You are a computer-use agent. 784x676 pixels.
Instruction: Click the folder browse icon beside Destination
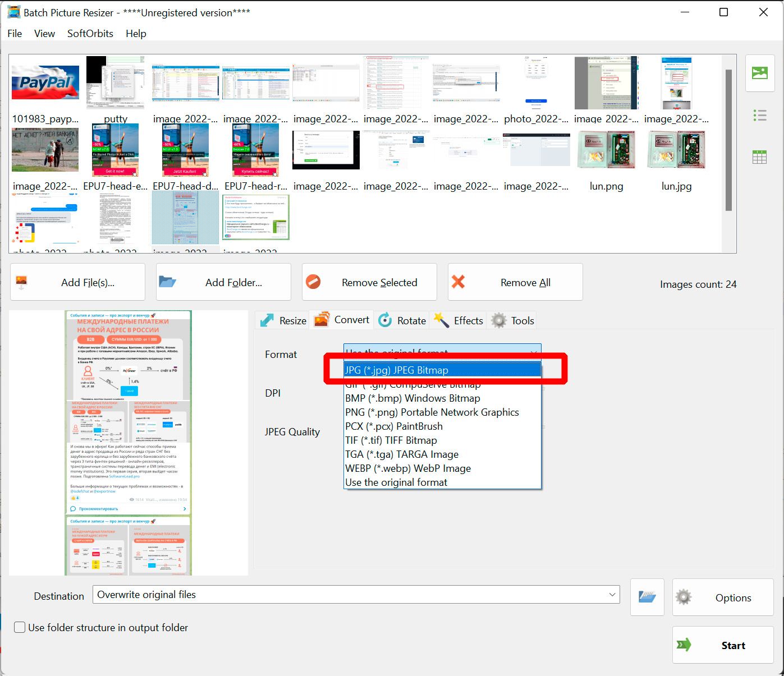tap(647, 597)
